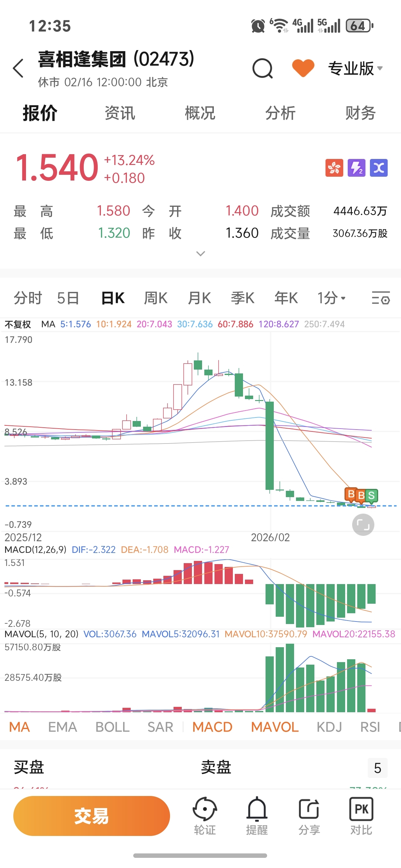Tap the 不复权 adjustment label
The width and height of the screenshot is (401, 868).
pos(17,324)
